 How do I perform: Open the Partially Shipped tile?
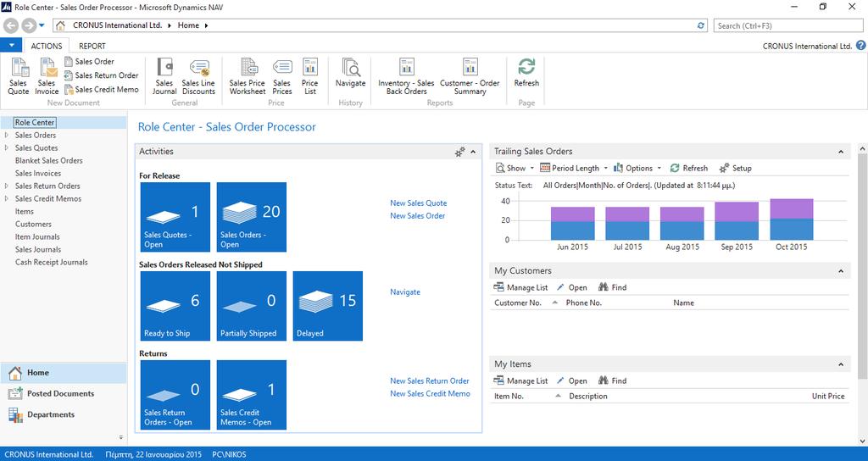[x=251, y=306]
